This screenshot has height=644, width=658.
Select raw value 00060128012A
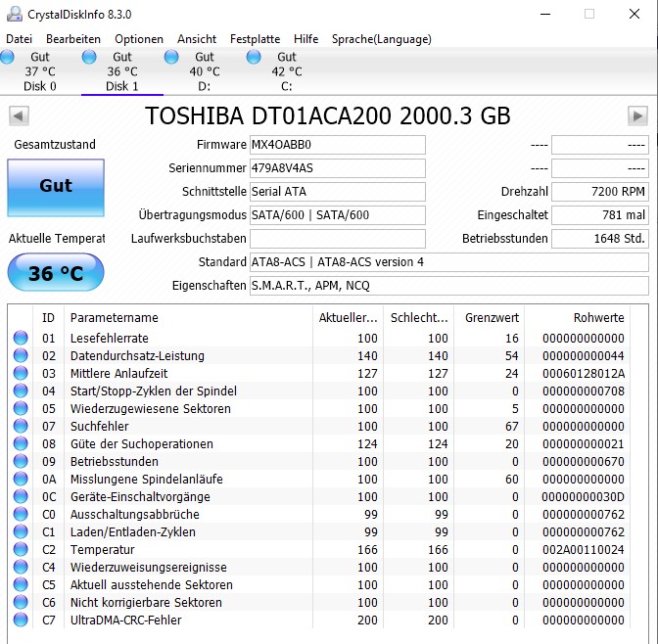584,374
